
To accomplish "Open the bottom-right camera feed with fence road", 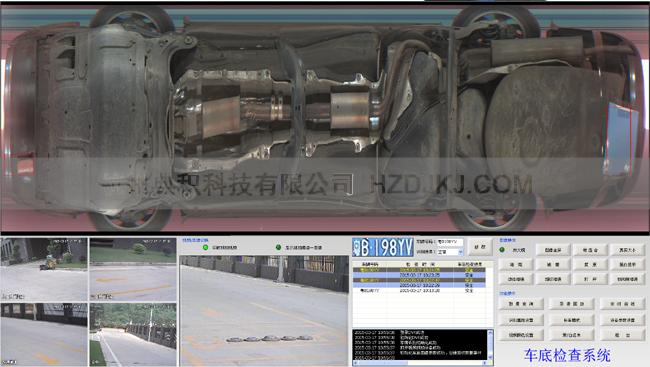I will click(133, 334).
